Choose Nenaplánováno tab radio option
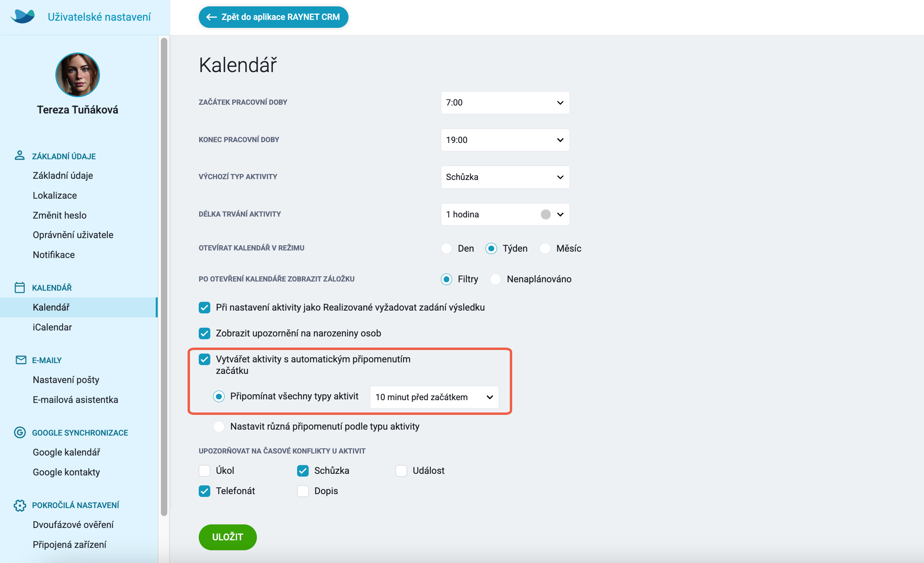924x563 pixels. (x=495, y=279)
